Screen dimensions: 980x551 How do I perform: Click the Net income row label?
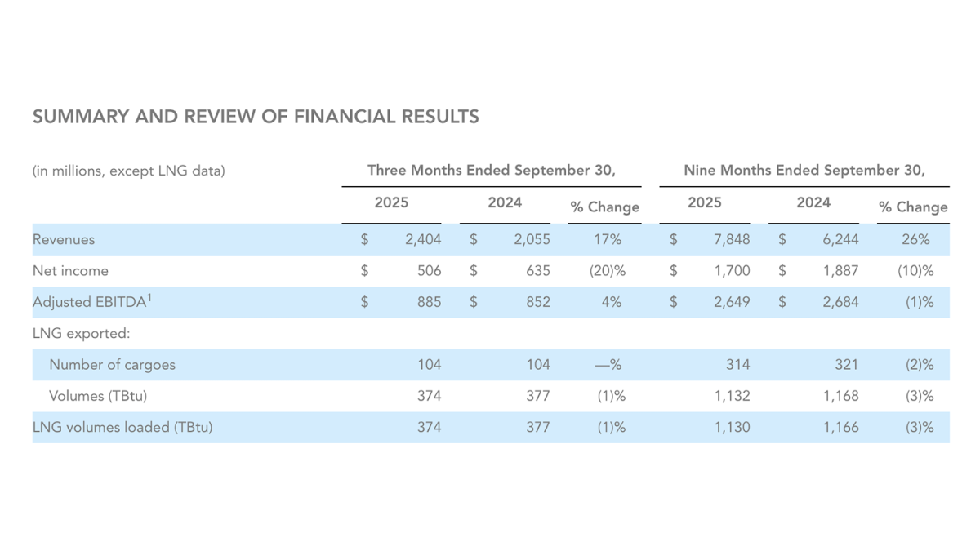point(70,271)
